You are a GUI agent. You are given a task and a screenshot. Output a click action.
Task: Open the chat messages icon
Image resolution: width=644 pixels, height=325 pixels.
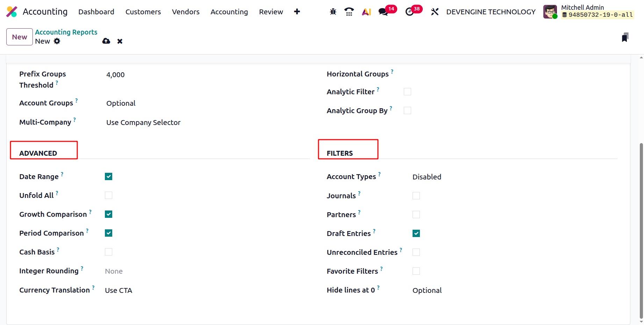tap(383, 12)
